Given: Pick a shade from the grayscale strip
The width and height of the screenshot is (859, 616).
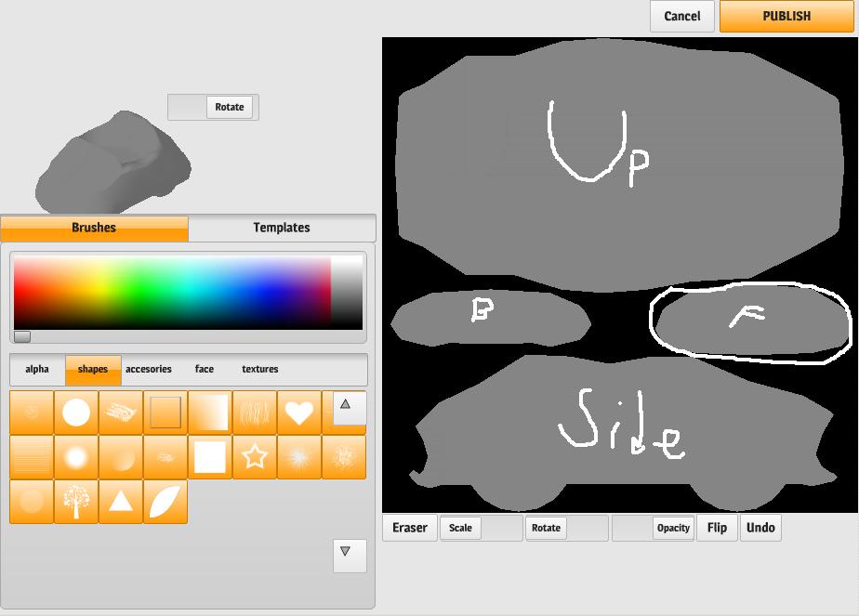Looking at the screenshot, I should click(347, 293).
